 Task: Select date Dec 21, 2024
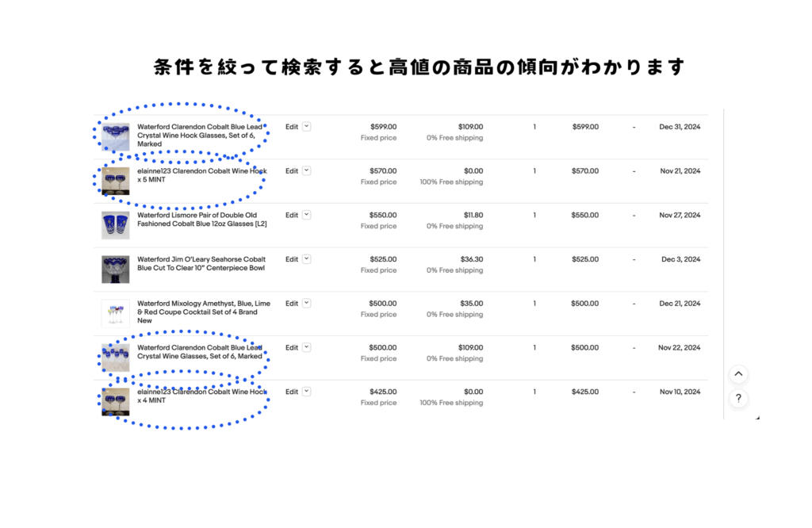[x=680, y=304]
